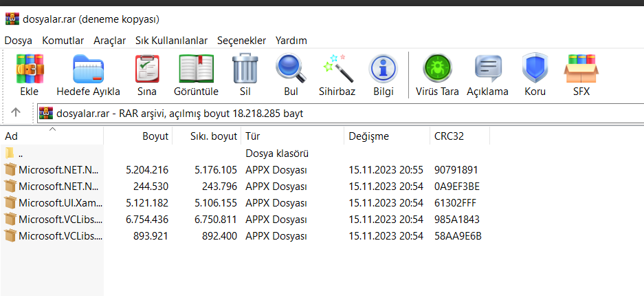Click the Bul magnifier icon
Screen dimensions: 644x296
(x=290, y=70)
